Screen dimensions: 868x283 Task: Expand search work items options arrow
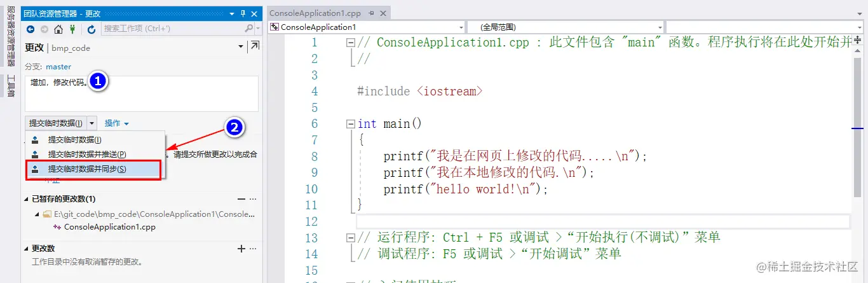257,29
